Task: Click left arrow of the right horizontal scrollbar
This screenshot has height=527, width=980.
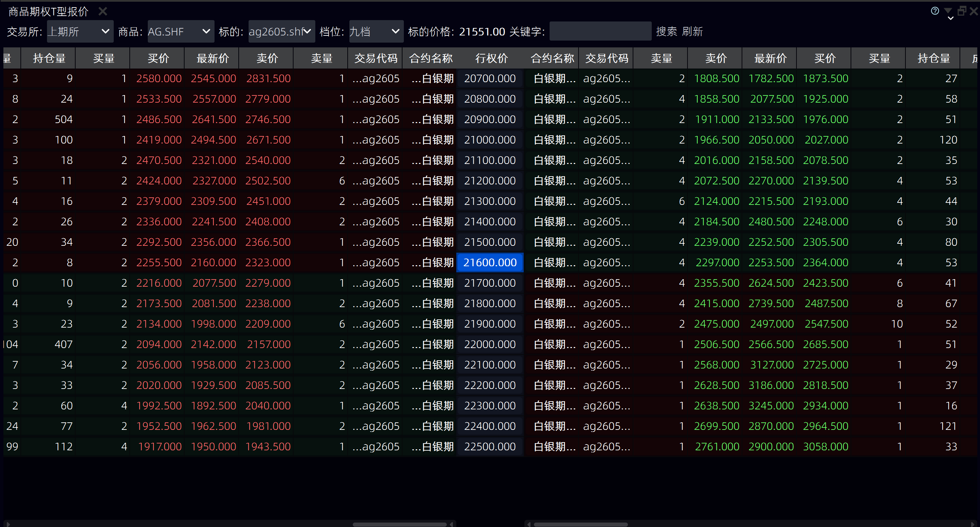Action: tap(529, 524)
